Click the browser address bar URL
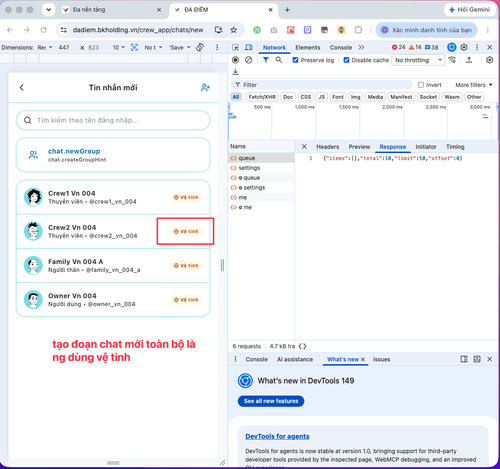 138,30
